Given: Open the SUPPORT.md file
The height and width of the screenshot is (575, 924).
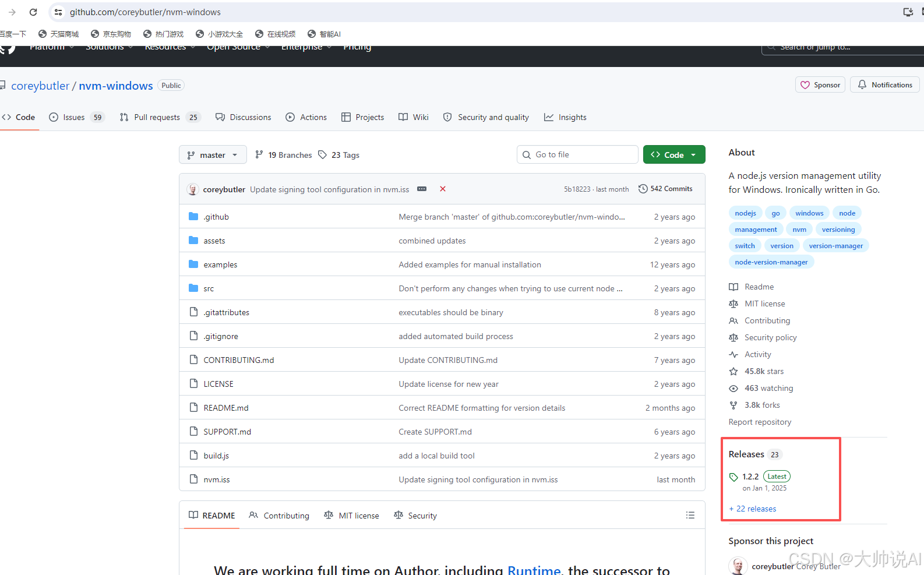Looking at the screenshot, I should pos(227,432).
